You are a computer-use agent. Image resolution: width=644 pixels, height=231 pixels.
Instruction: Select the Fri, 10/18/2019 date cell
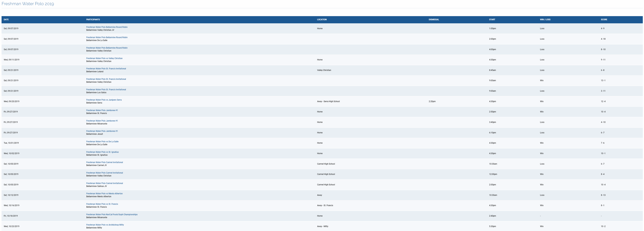coord(11,216)
